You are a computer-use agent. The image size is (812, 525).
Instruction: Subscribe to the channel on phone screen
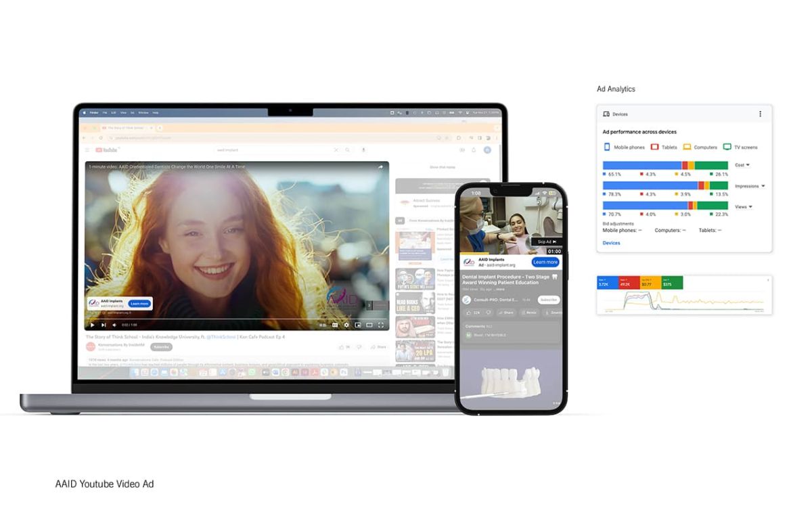pos(548,300)
